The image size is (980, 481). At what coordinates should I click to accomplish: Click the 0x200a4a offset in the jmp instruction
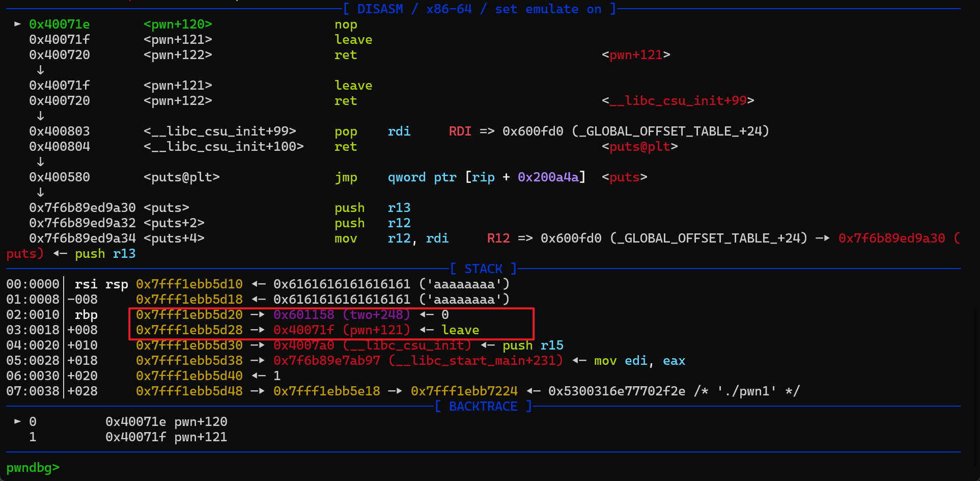tap(548, 177)
